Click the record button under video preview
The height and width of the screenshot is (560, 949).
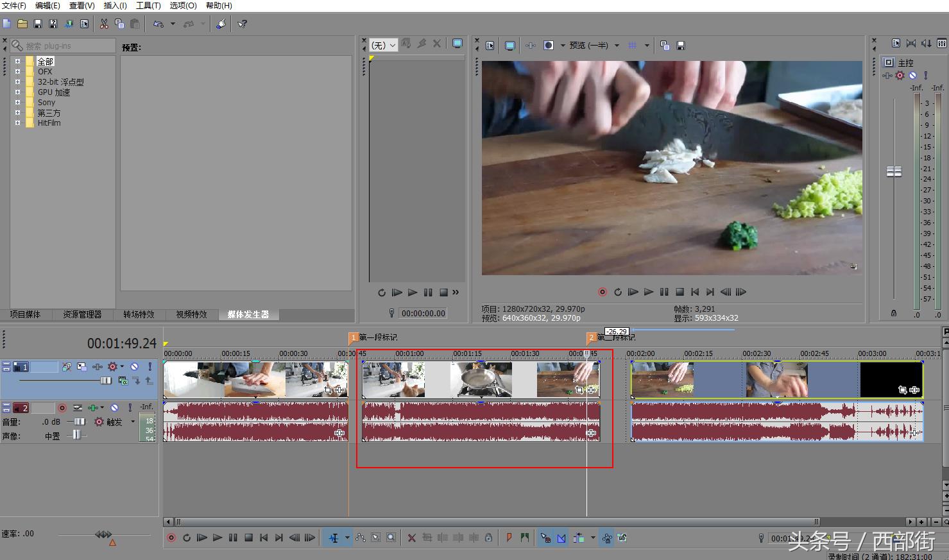pyautogui.click(x=602, y=292)
